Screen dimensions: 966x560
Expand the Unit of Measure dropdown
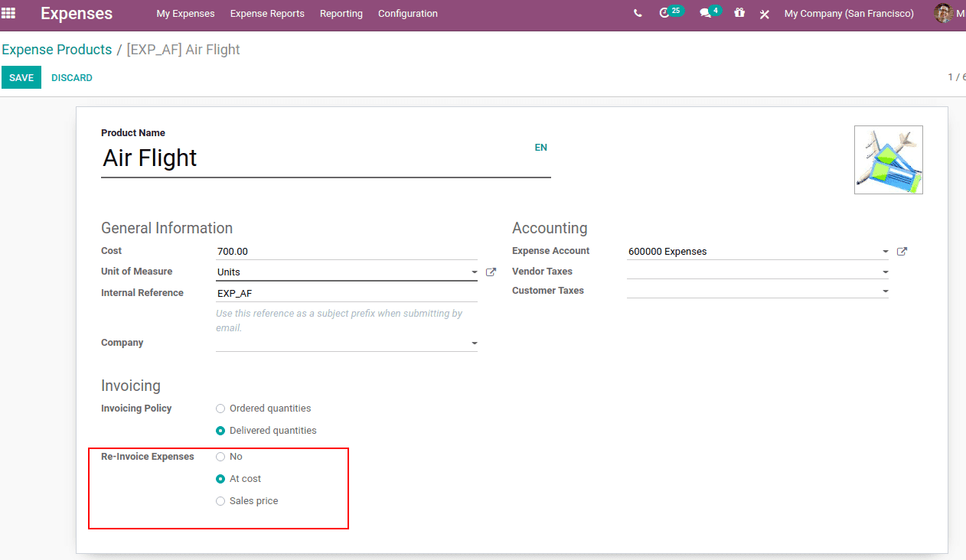tap(475, 272)
